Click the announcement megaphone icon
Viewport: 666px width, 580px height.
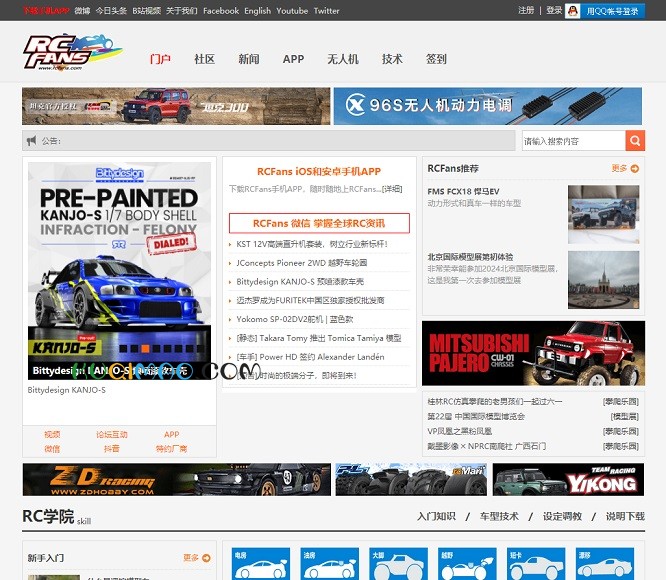[x=31, y=141]
